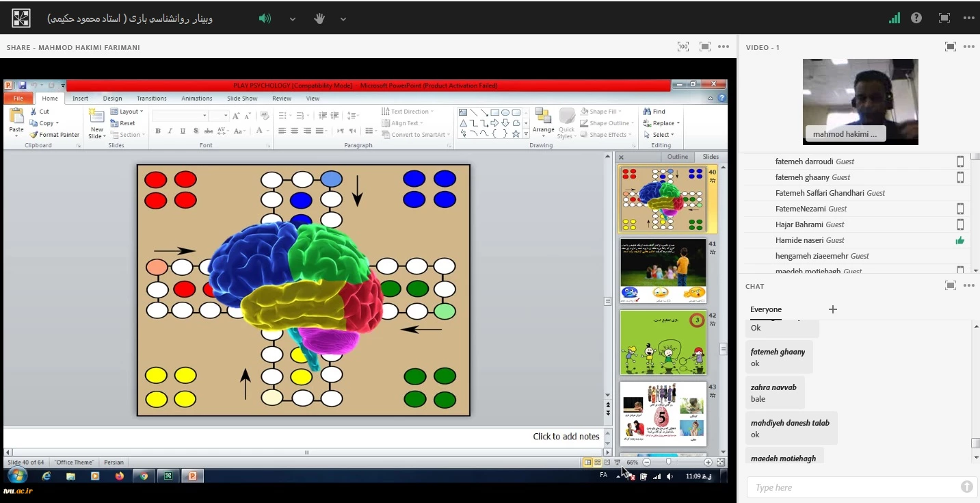Open the raise hand status dropdown
The image size is (980, 503).
point(343,19)
